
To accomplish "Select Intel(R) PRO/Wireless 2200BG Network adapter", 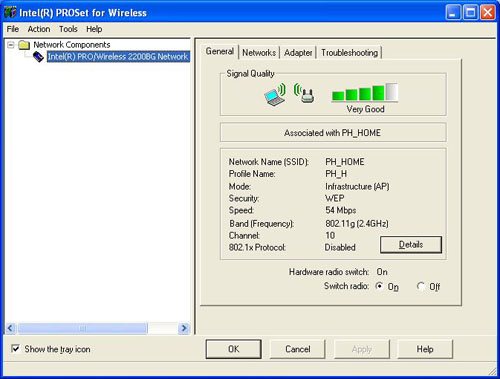I will (x=118, y=57).
